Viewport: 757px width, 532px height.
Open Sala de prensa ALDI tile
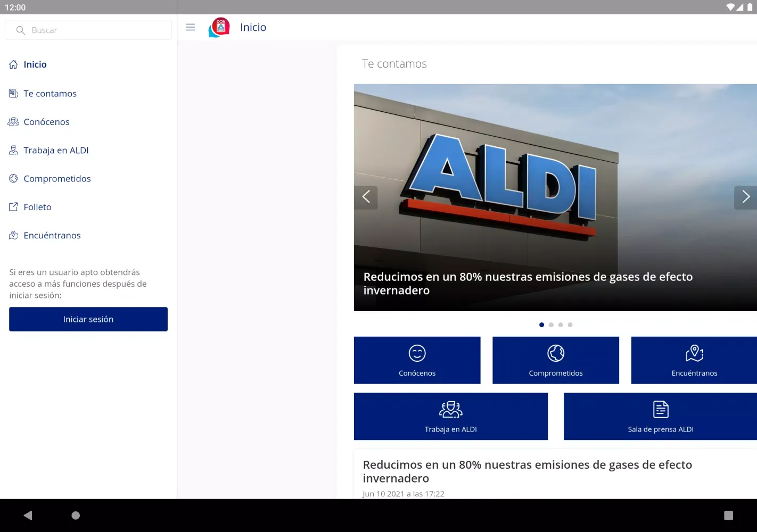(660, 416)
